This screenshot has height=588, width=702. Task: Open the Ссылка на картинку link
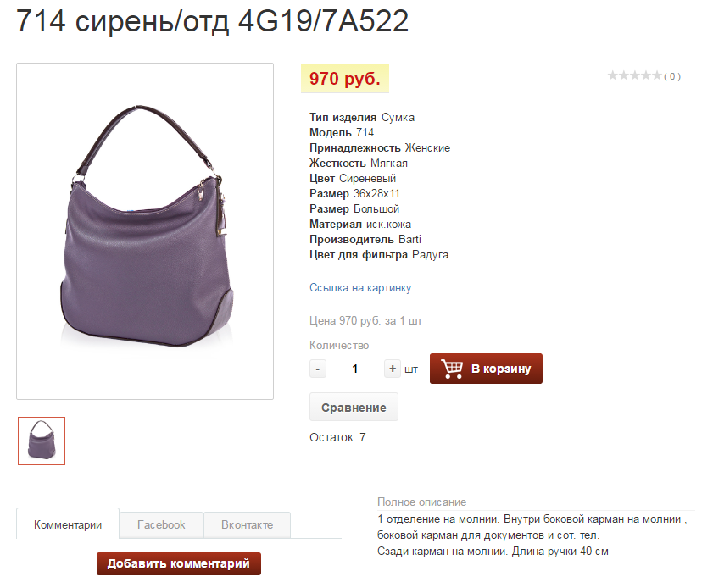pos(360,288)
